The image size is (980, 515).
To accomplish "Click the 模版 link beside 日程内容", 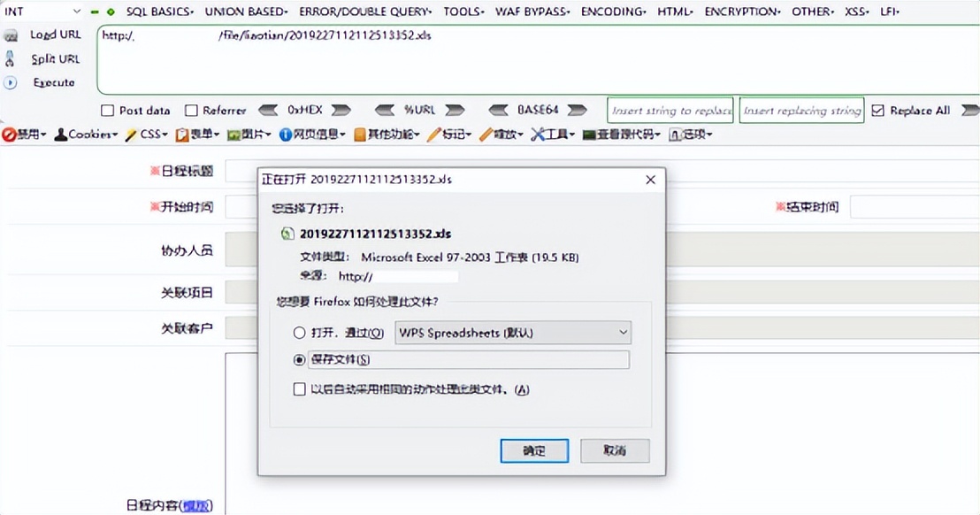I will tap(196, 505).
